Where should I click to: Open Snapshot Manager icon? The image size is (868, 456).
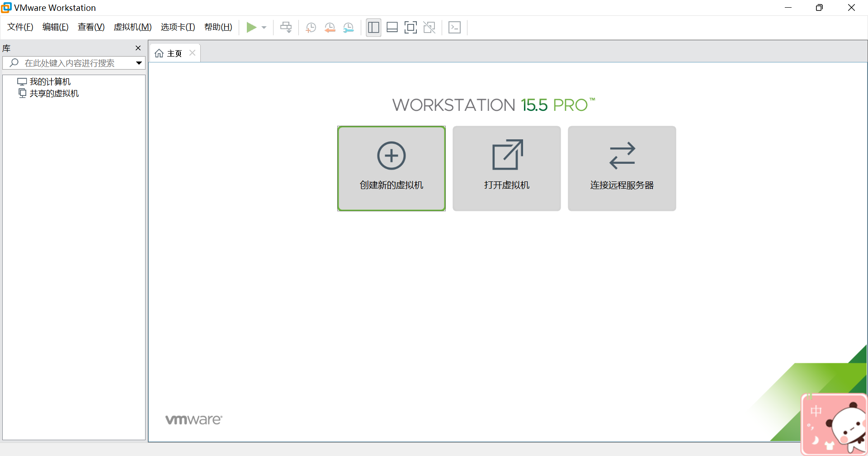[x=349, y=28]
